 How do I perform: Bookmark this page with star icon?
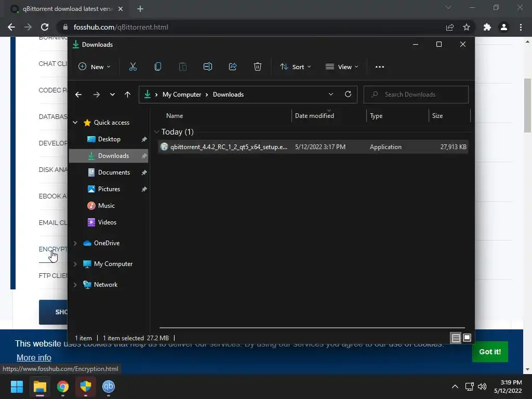(x=467, y=27)
